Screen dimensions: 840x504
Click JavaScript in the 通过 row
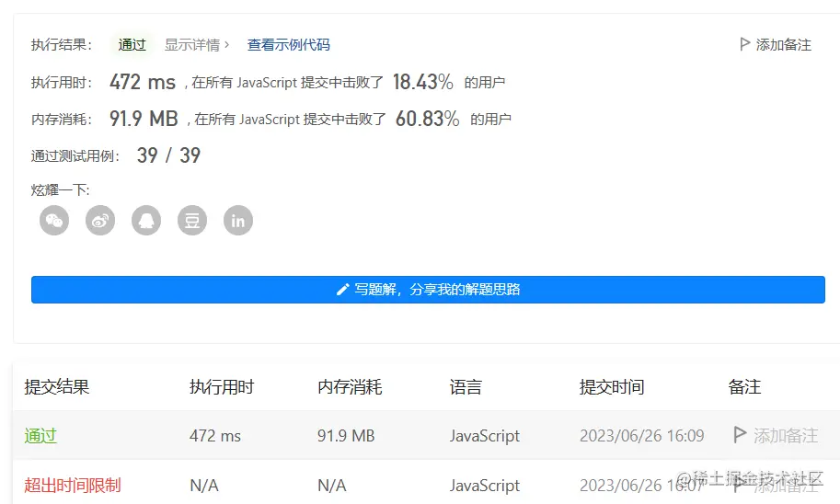click(x=485, y=436)
